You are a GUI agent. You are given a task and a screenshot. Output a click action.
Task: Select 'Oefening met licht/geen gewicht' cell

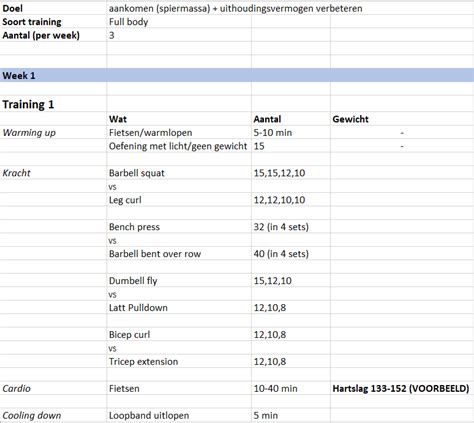click(179, 146)
